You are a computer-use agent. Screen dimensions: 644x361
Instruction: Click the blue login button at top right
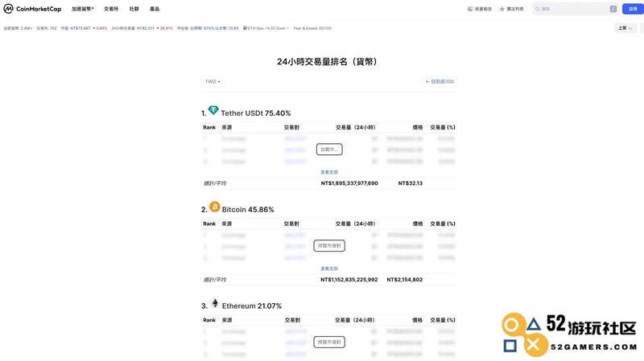tap(633, 9)
